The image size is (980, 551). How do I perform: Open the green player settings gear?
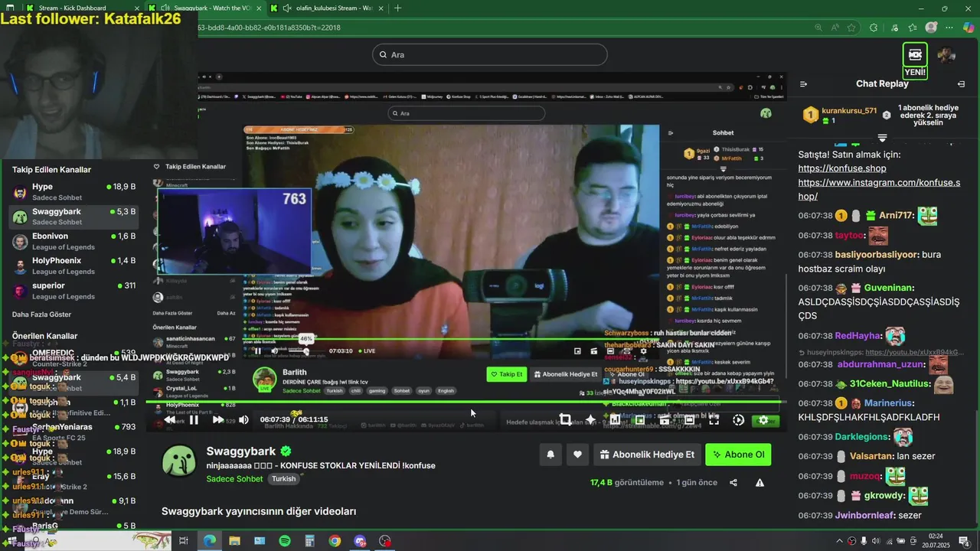click(x=763, y=419)
